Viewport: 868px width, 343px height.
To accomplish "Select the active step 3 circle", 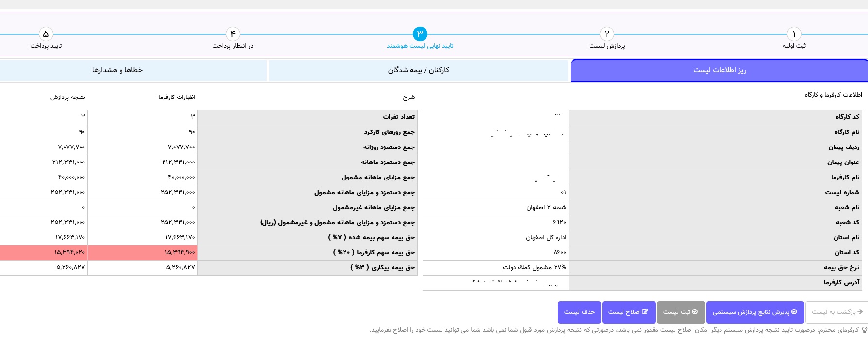I will point(420,34).
